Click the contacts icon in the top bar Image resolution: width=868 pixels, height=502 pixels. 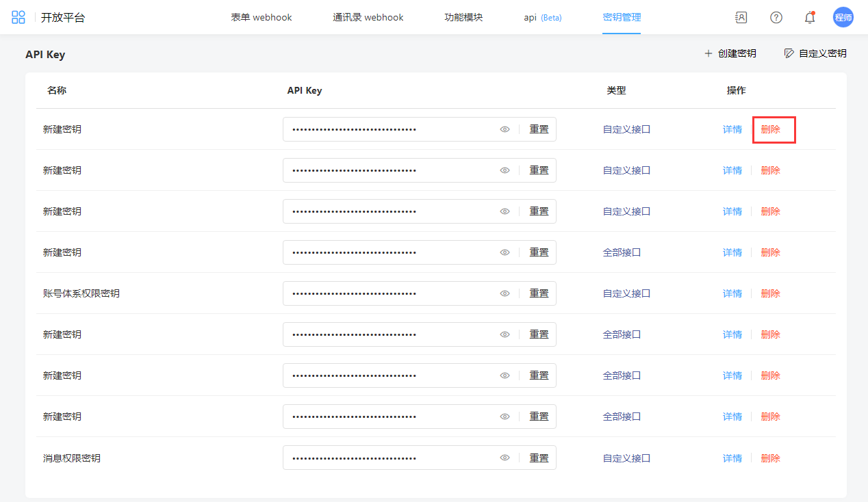click(741, 18)
